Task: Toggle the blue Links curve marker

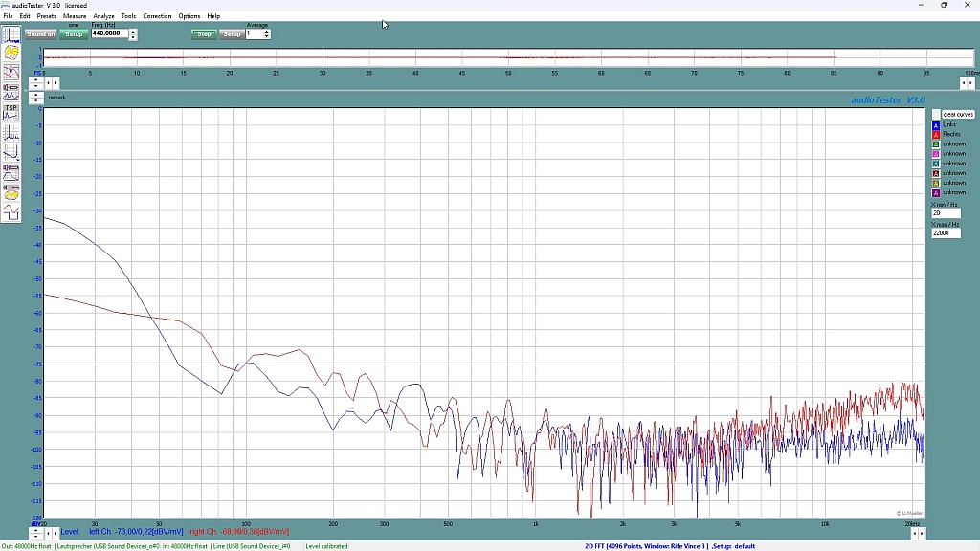Action: click(936, 125)
